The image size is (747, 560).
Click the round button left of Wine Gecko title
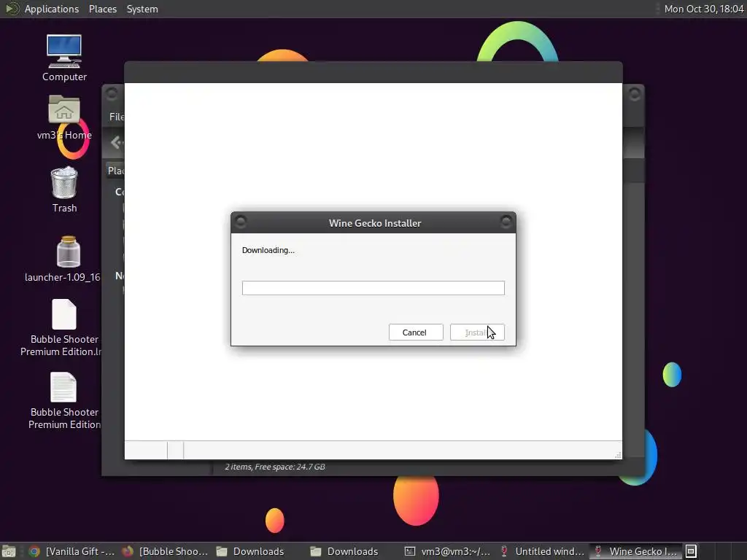coord(241,221)
